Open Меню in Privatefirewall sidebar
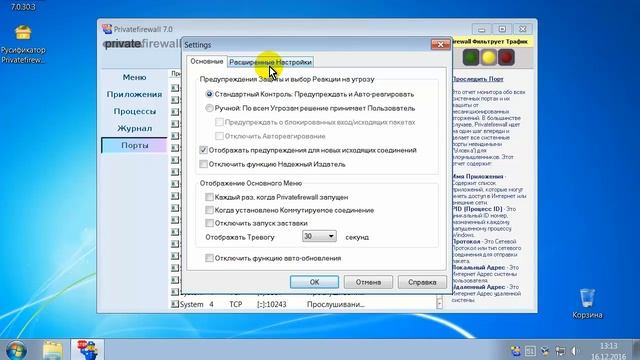640x360 pixels. tap(134, 77)
